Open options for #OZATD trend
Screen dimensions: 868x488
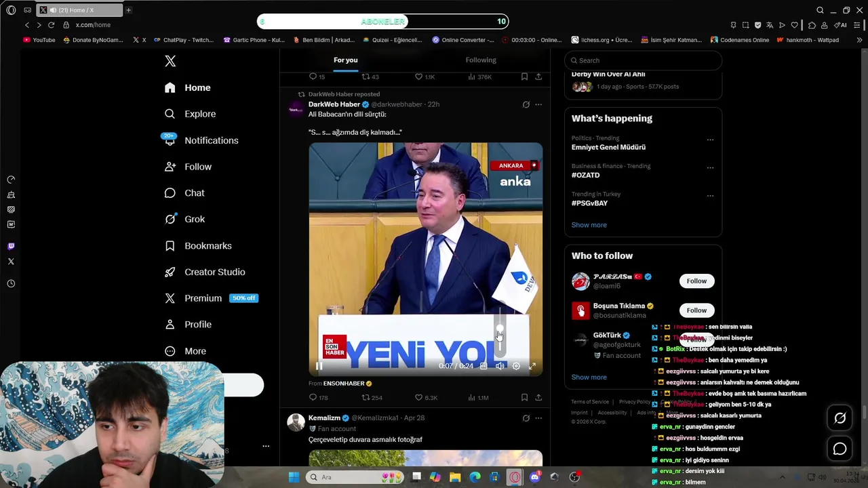(x=710, y=168)
